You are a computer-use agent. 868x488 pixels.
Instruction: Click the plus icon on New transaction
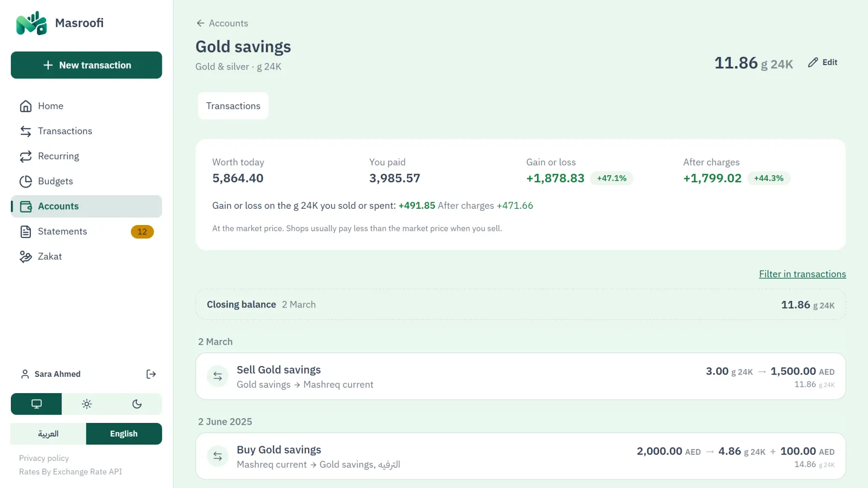(48, 65)
